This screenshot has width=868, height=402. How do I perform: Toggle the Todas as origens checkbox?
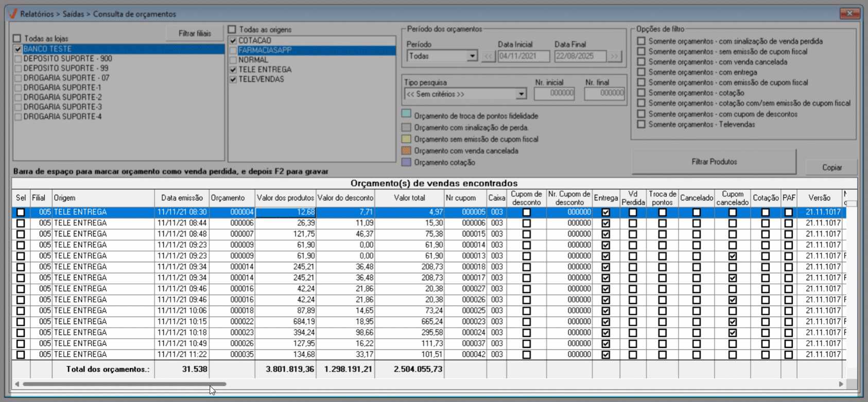[232, 29]
